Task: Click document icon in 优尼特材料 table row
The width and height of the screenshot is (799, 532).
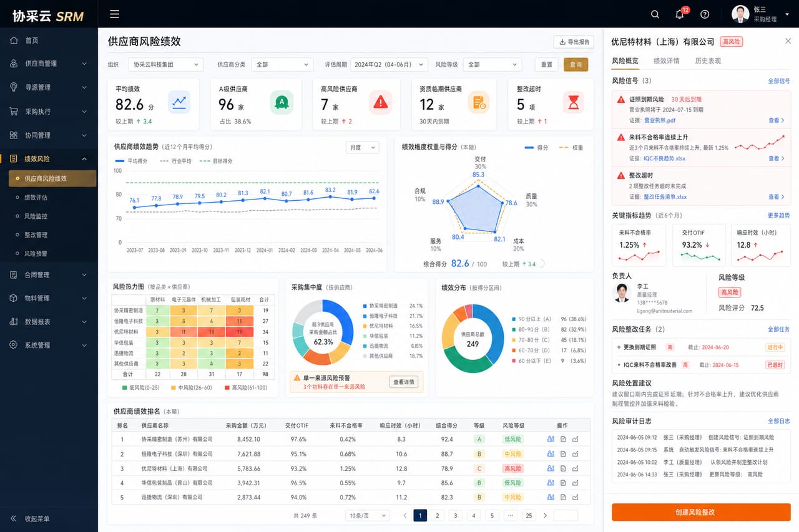Action: coord(563,468)
